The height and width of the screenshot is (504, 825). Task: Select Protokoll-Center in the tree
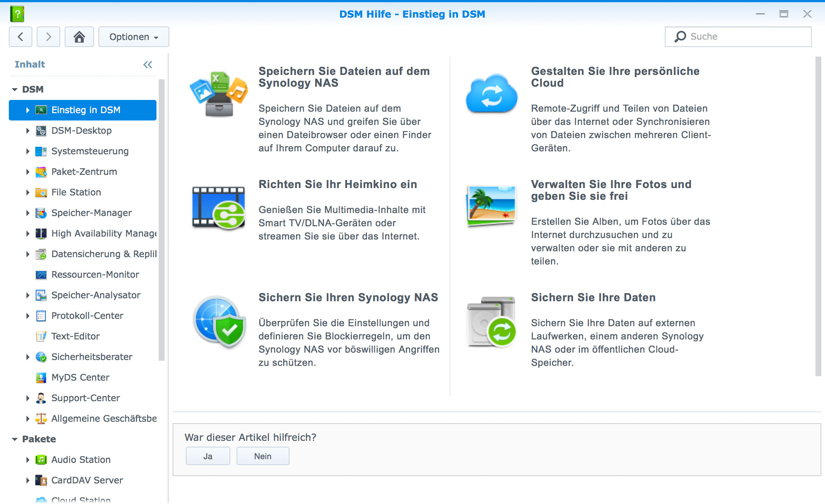(x=83, y=316)
